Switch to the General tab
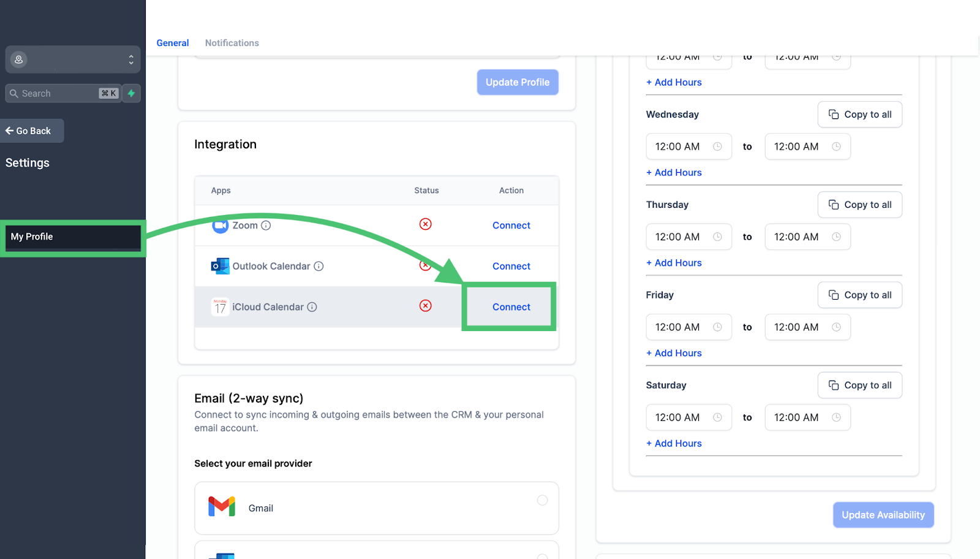The height and width of the screenshot is (559, 980). (x=173, y=43)
